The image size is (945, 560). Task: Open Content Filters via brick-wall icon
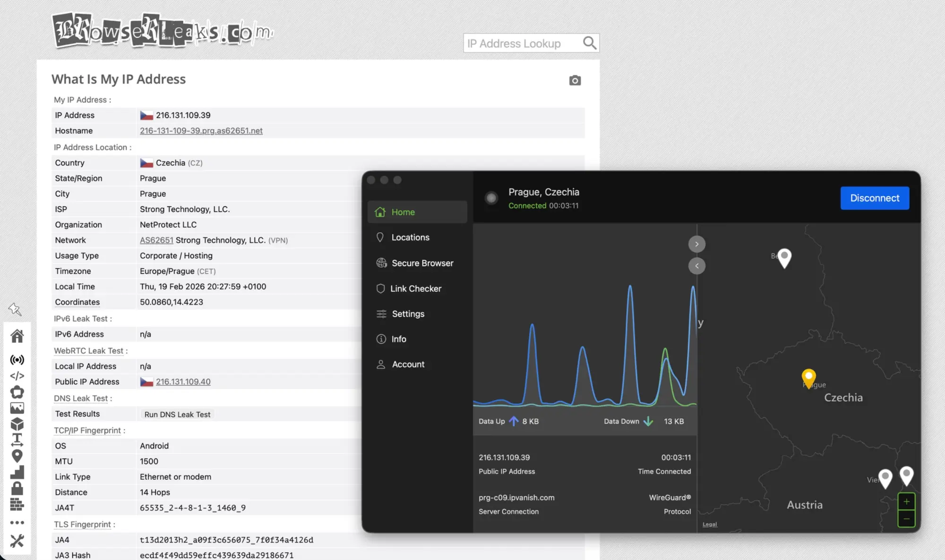[x=17, y=504]
